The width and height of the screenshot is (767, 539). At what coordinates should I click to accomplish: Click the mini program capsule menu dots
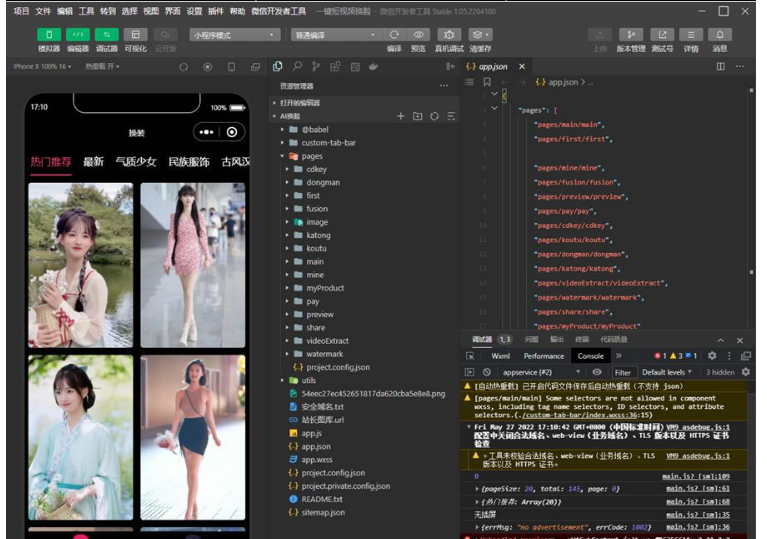(206, 132)
